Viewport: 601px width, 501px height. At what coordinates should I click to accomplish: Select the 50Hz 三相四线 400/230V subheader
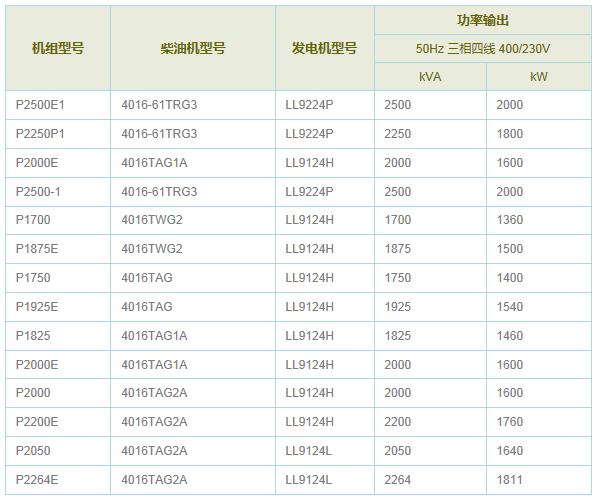pyautogui.click(x=482, y=48)
